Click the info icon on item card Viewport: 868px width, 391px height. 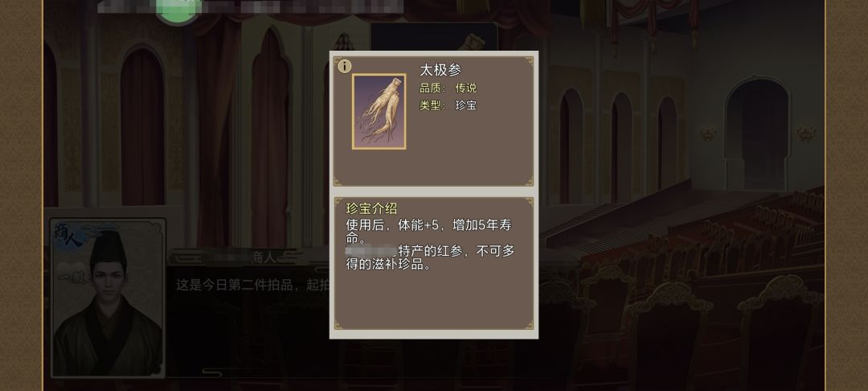tap(344, 67)
